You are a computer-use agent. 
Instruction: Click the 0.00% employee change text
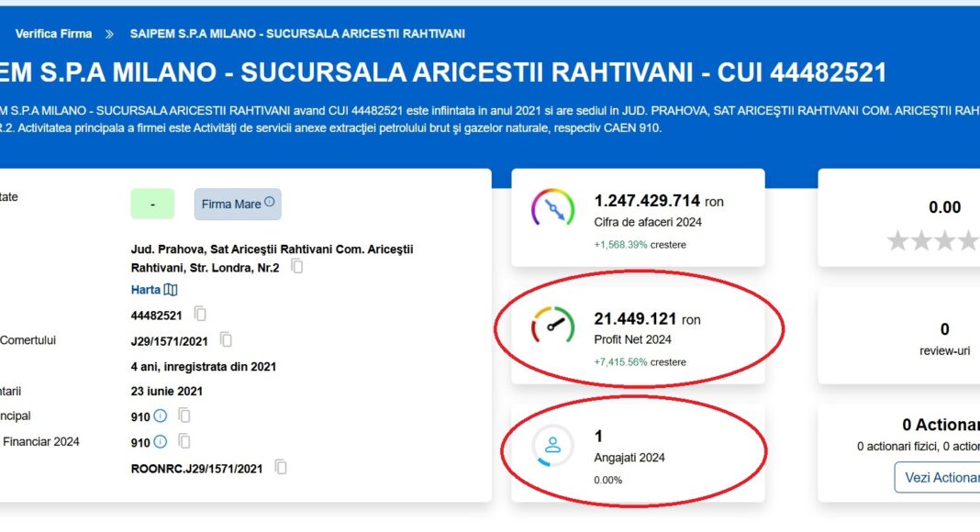pos(608,480)
